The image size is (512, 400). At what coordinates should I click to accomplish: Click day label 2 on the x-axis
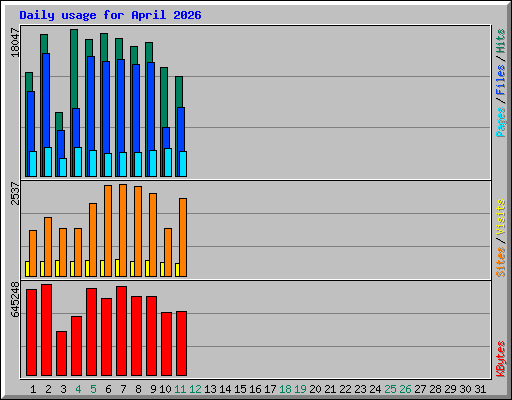[x=48, y=389]
